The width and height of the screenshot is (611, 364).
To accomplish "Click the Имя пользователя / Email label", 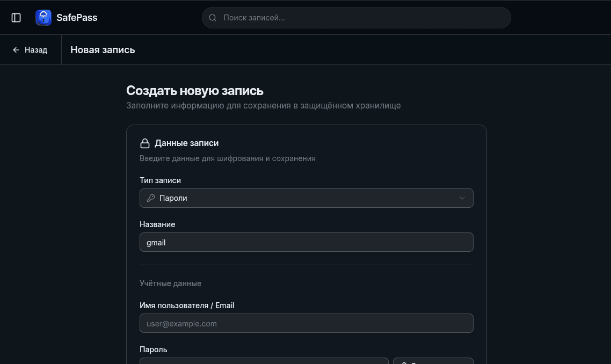I will tap(187, 305).
